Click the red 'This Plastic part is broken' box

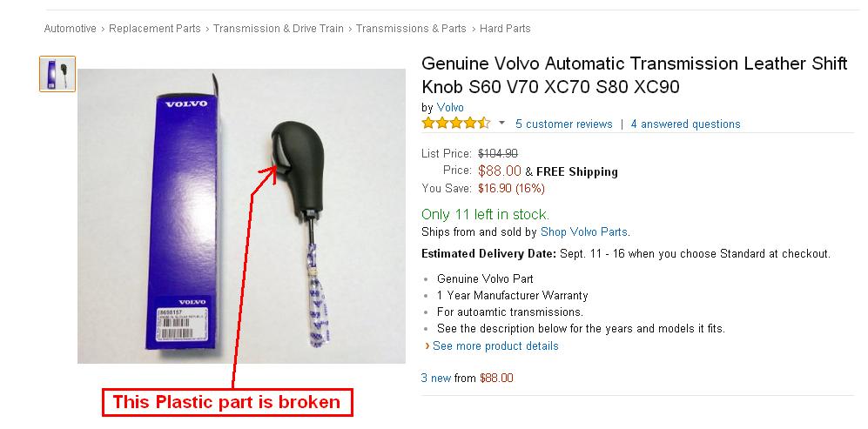pyautogui.click(x=232, y=403)
